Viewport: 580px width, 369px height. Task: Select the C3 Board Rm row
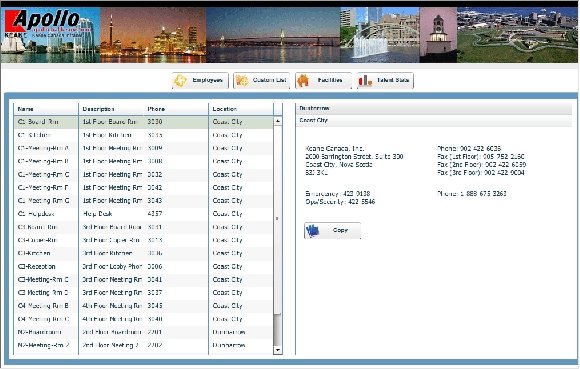(143, 227)
